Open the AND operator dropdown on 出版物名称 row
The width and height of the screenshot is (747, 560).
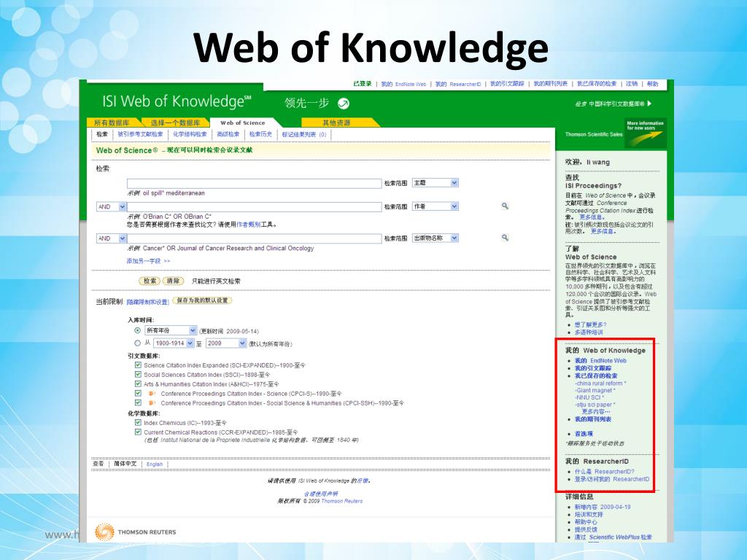pos(111,238)
